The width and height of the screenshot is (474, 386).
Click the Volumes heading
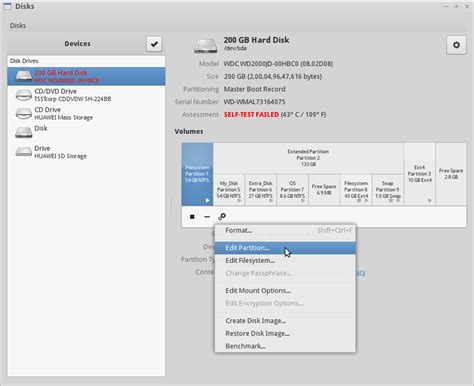(x=189, y=131)
